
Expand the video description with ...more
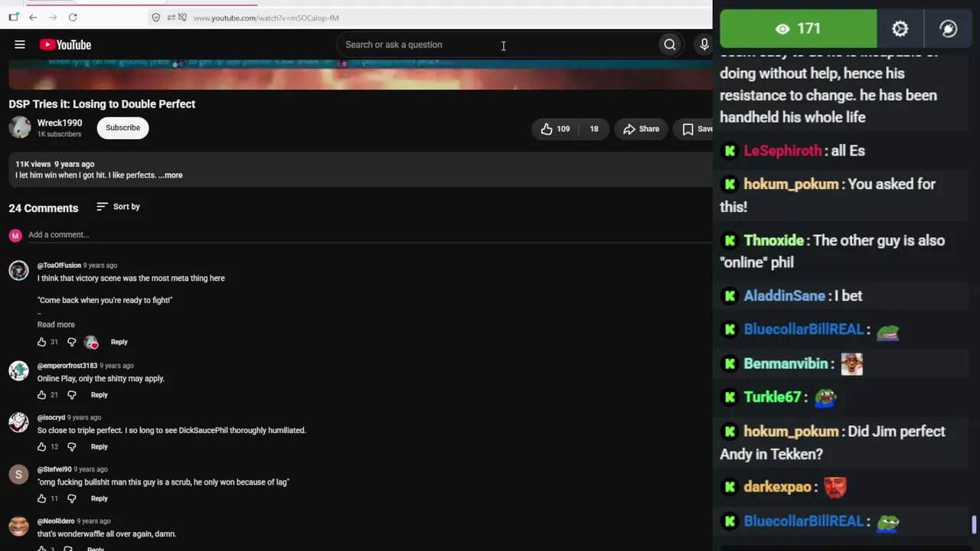point(171,175)
